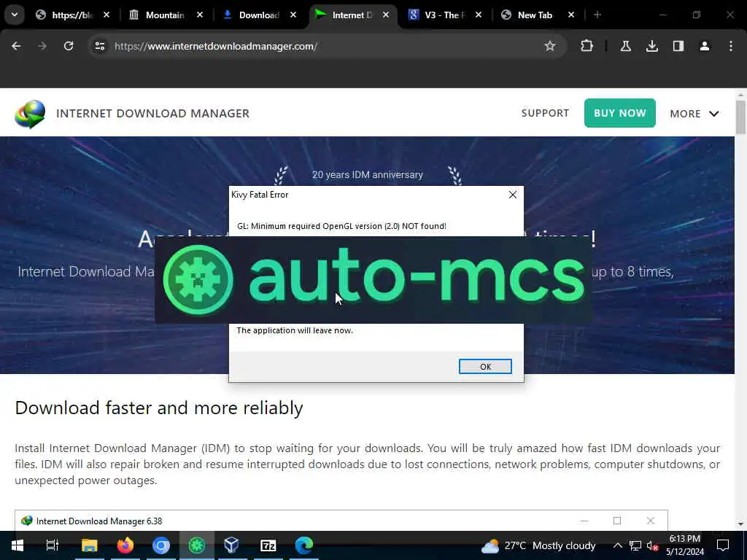747x560 pixels.
Task: Switch to the Download tab
Action: pos(259,15)
